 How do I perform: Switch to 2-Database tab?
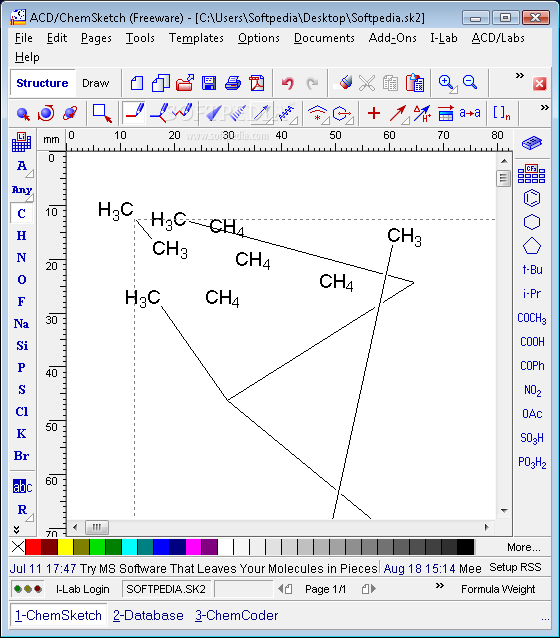[148, 615]
